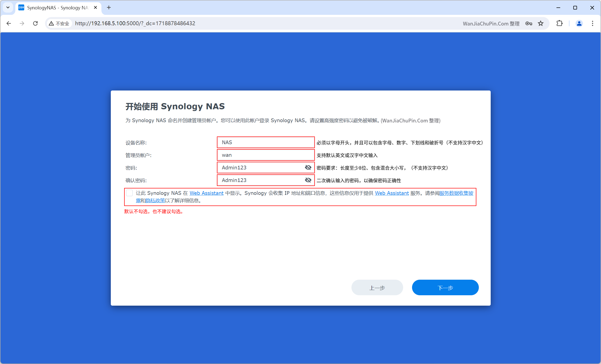Click the previous step button
The height and width of the screenshot is (364, 601).
pos(377,288)
